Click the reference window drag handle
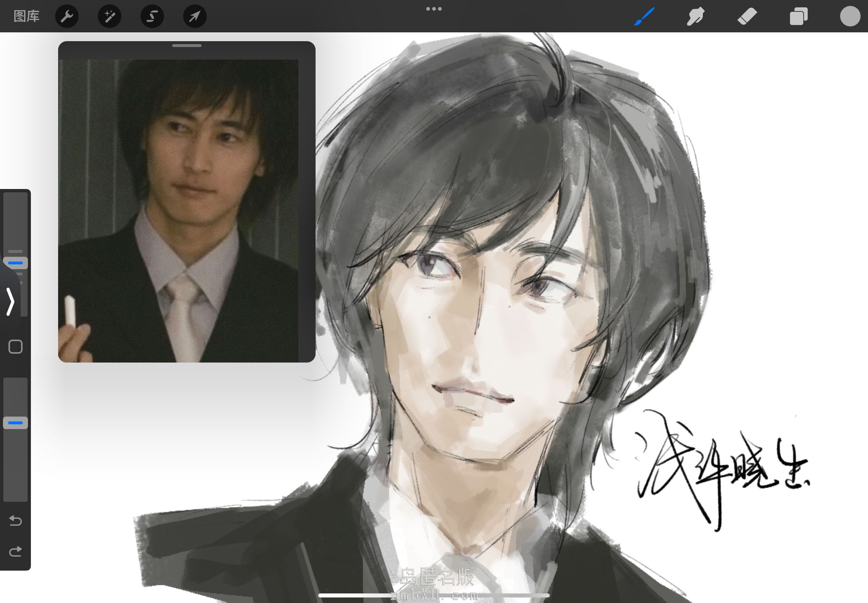This screenshot has height=603, width=868. pos(187,46)
